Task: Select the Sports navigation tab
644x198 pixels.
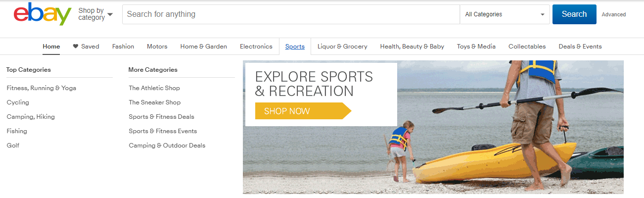Action: pyautogui.click(x=295, y=47)
